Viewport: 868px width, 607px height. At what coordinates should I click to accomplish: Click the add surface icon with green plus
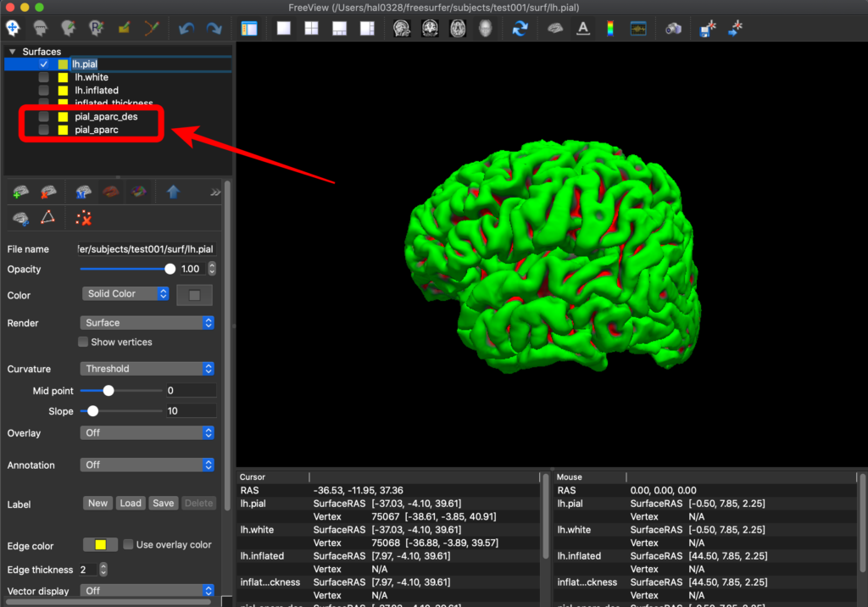(x=21, y=192)
